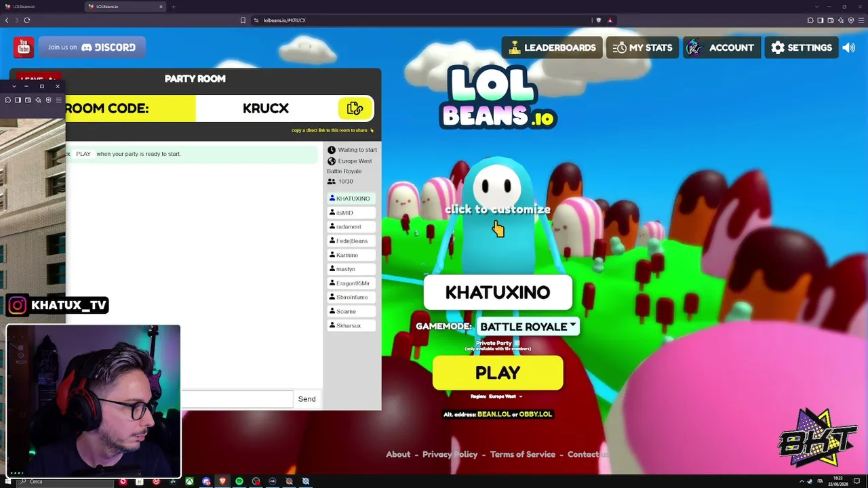This screenshot has height=488, width=868.
Task: Click the Instagram KHATUX_TV overlay icon
Action: (18, 306)
